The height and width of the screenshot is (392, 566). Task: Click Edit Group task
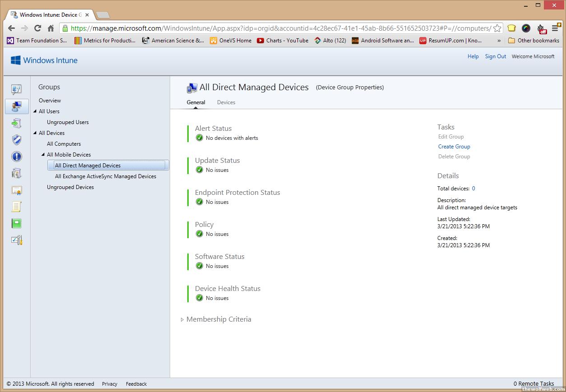coord(451,137)
